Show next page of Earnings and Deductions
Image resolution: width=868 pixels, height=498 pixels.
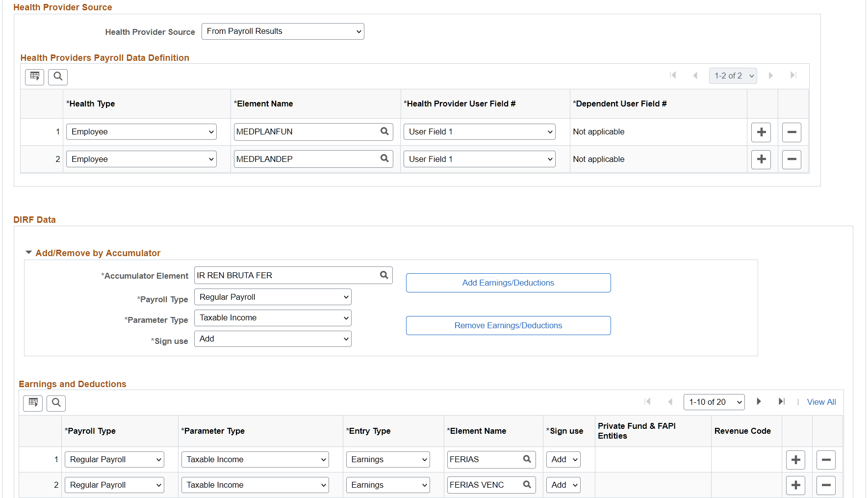point(759,401)
